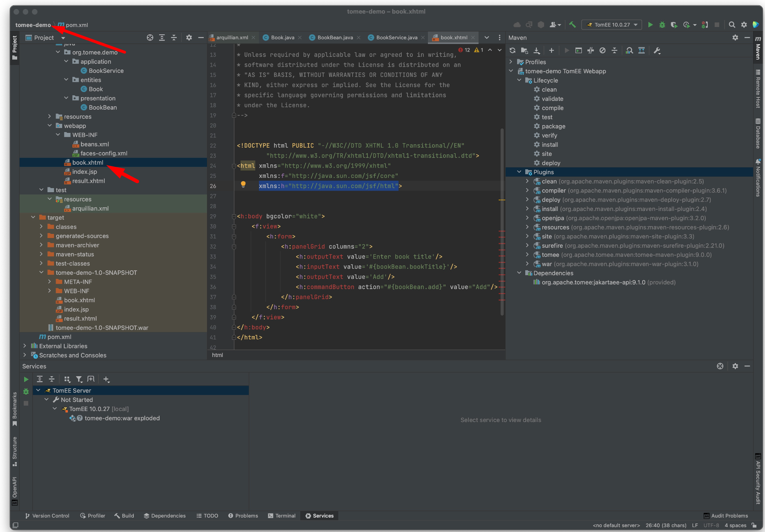Image resolution: width=765 pixels, height=532 pixels.
Task: Open the Project view selector dropdown
Action: pos(45,38)
